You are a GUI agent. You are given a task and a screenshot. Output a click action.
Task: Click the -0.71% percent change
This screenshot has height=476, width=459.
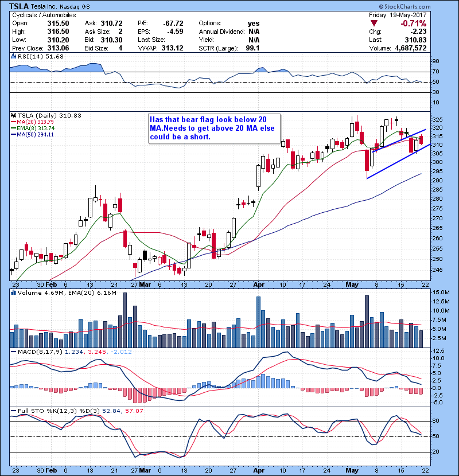(x=414, y=24)
